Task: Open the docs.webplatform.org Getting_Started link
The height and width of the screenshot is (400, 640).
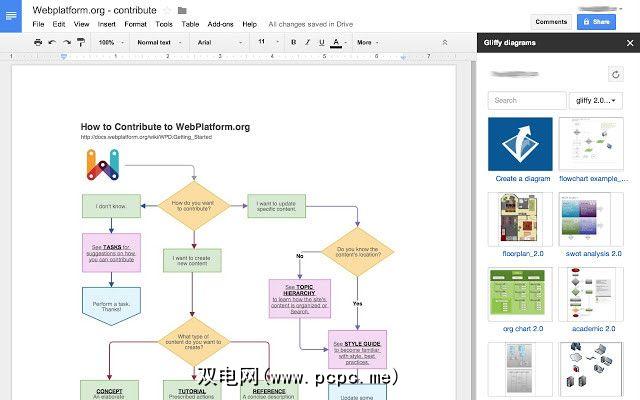Action: pyautogui.click(x=146, y=137)
